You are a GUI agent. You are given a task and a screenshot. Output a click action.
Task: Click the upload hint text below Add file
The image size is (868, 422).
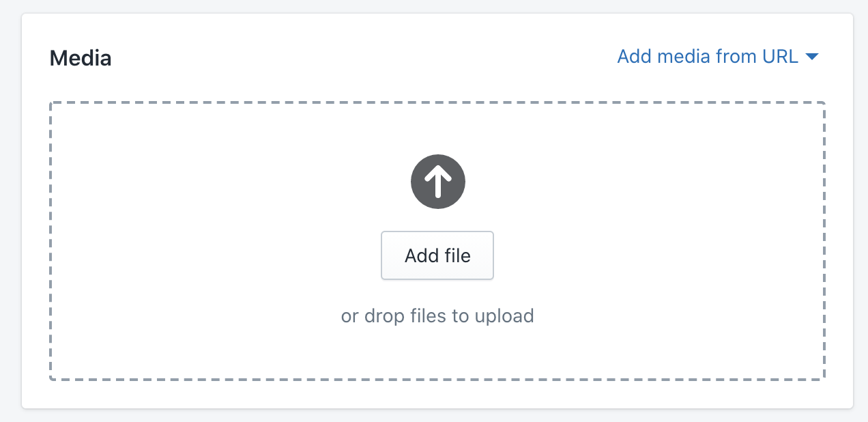tap(437, 316)
